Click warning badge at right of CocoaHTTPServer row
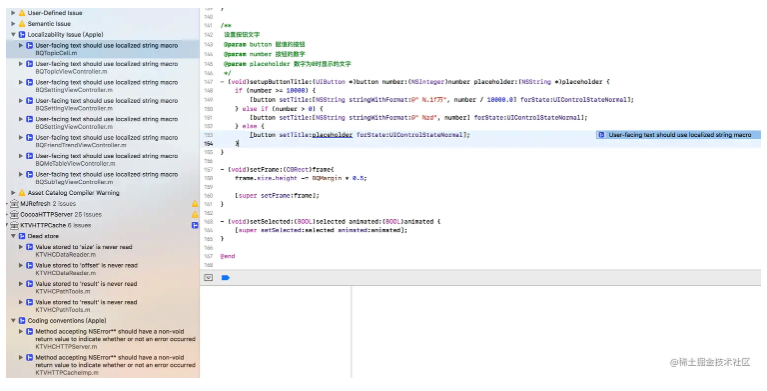 [x=195, y=214]
